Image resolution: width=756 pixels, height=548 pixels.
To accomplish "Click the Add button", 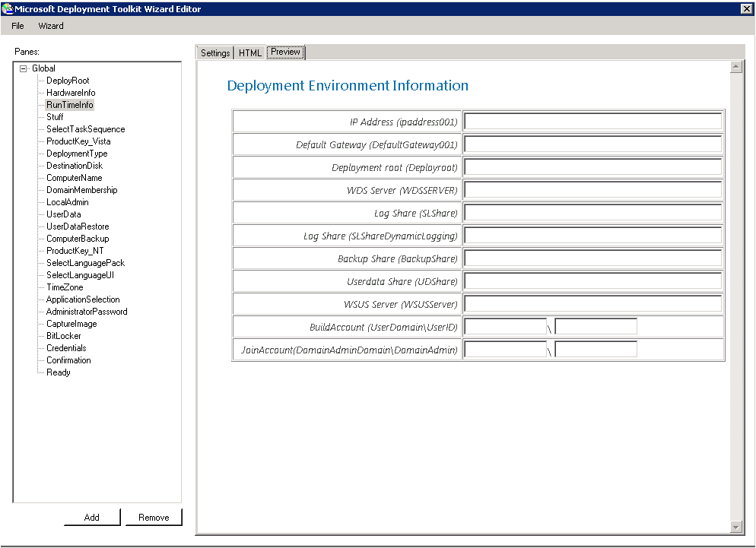I will click(x=91, y=517).
